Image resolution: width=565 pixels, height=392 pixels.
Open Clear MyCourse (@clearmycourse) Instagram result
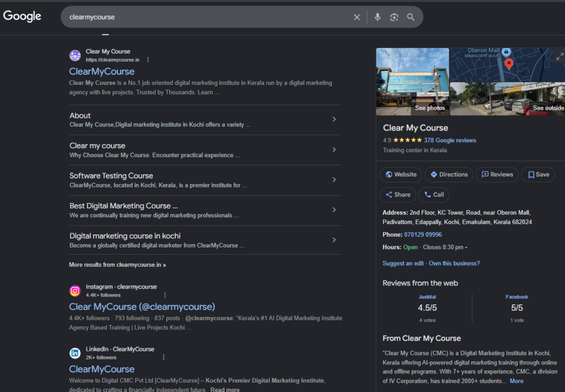click(142, 307)
